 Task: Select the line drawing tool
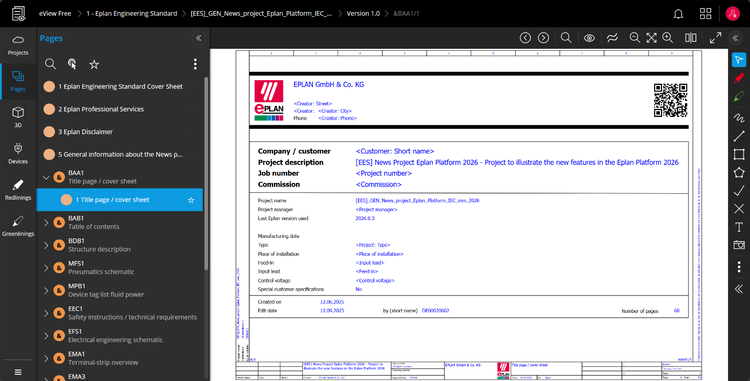coord(739,136)
